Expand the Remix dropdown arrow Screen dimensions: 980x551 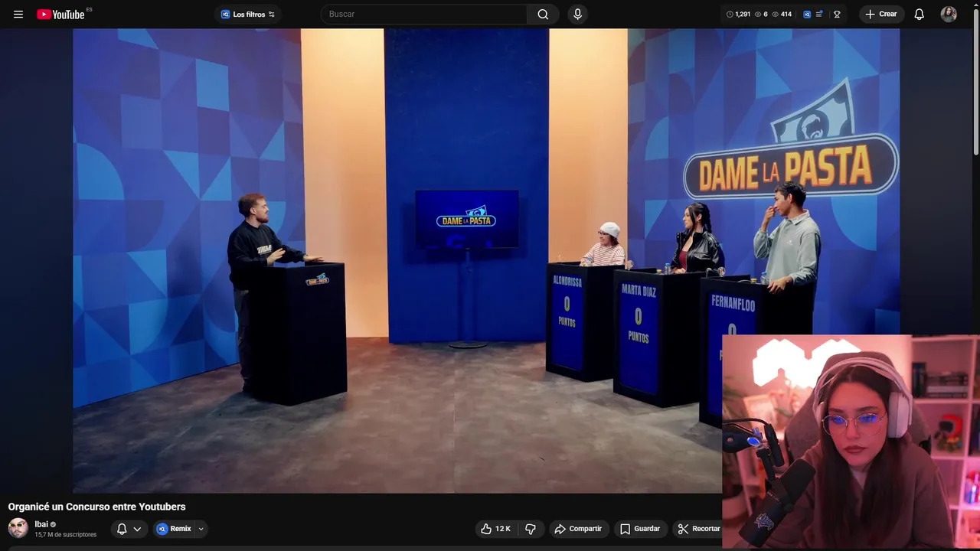pos(201,529)
